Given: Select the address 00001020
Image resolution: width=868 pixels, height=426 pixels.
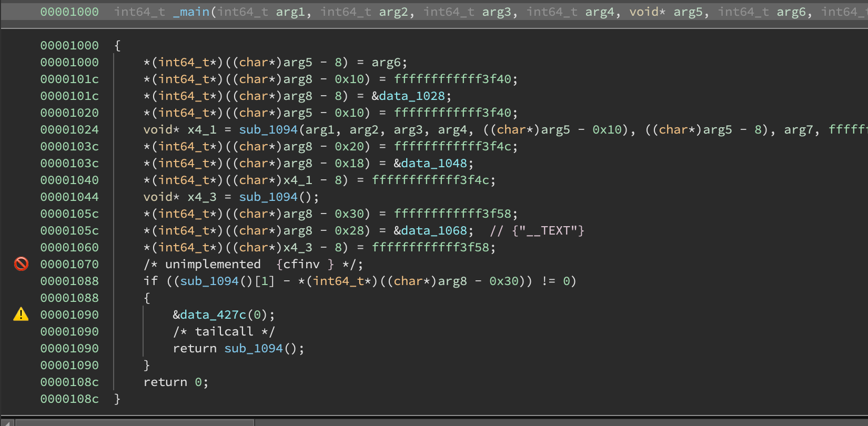Looking at the screenshot, I should pyautogui.click(x=69, y=113).
